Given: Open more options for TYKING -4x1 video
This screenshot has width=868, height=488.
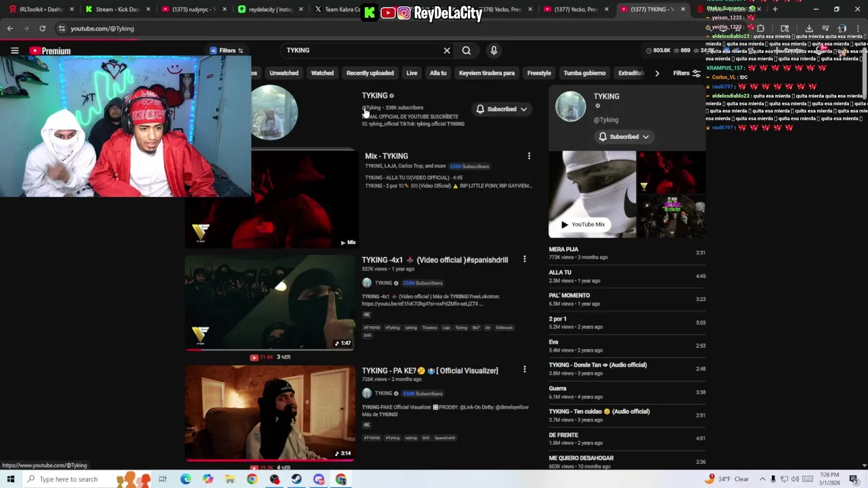Looking at the screenshot, I should pyautogui.click(x=524, y=260).
